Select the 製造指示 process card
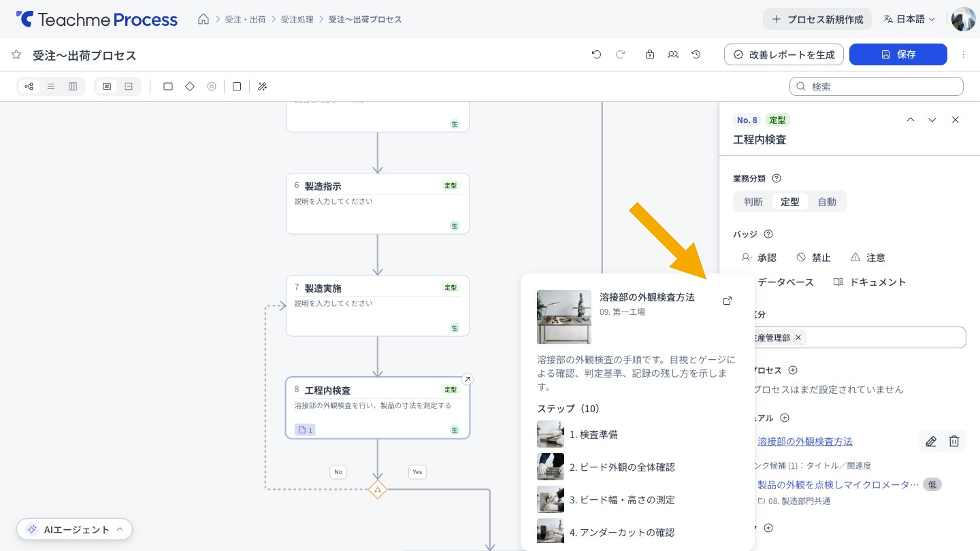This screenshot has width=980, height=551. click(378, 203)
